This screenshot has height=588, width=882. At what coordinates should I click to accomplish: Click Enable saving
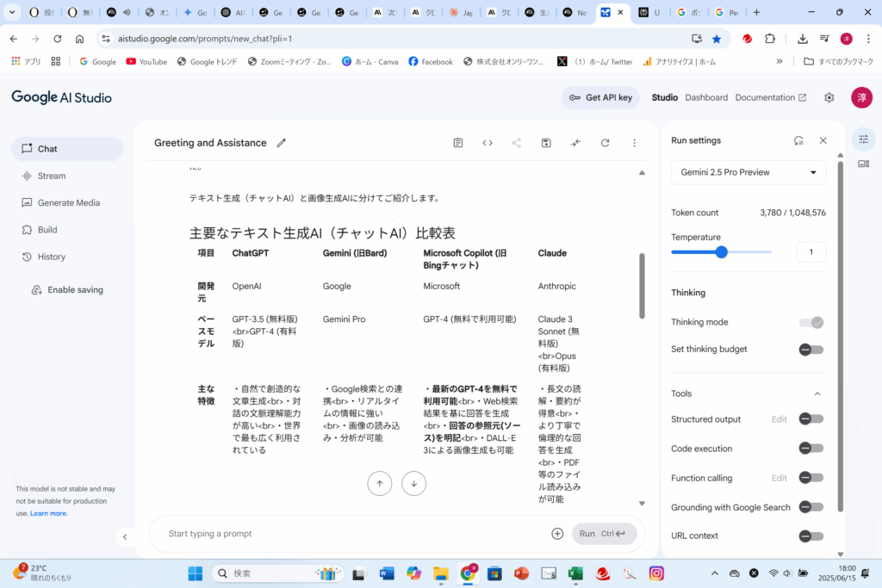point(67,290)
